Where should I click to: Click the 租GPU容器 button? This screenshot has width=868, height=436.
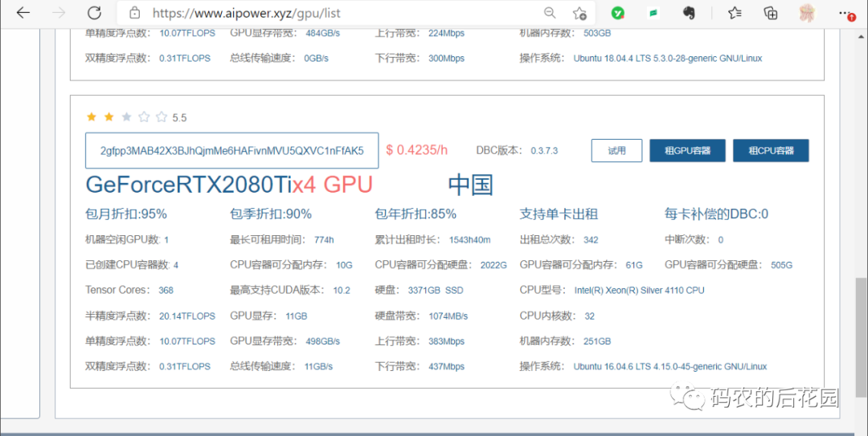tap(687, 150)
